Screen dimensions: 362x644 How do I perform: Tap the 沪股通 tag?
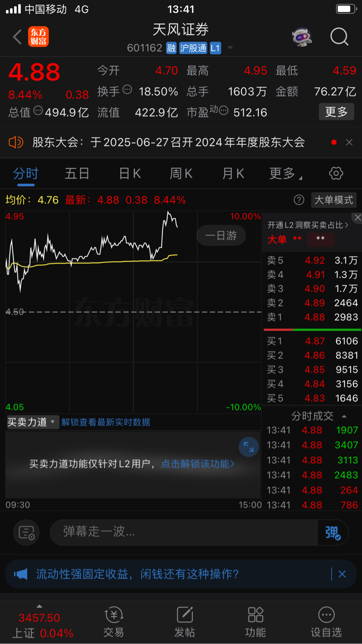(193, 48)
